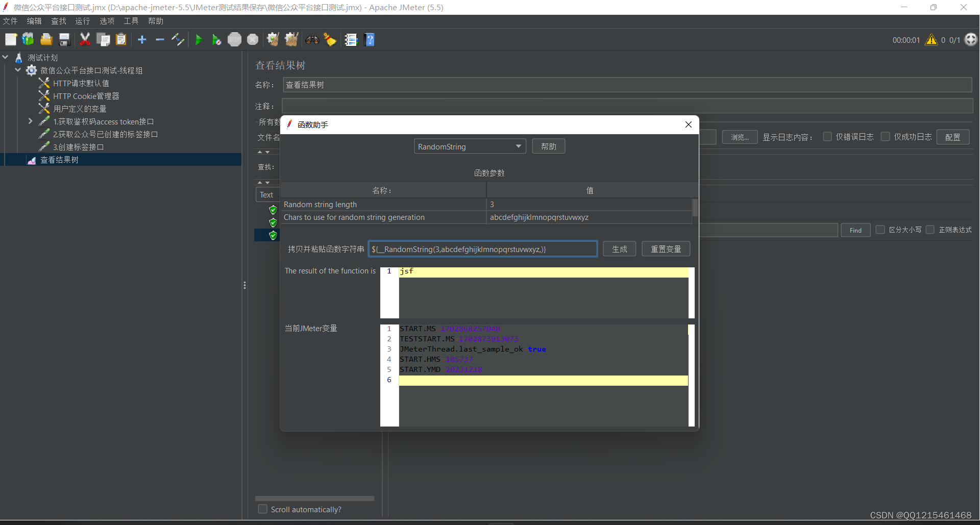Click the Toggle enable/disable icon
This screenshot has height=525, width=980.
[178, 39]
